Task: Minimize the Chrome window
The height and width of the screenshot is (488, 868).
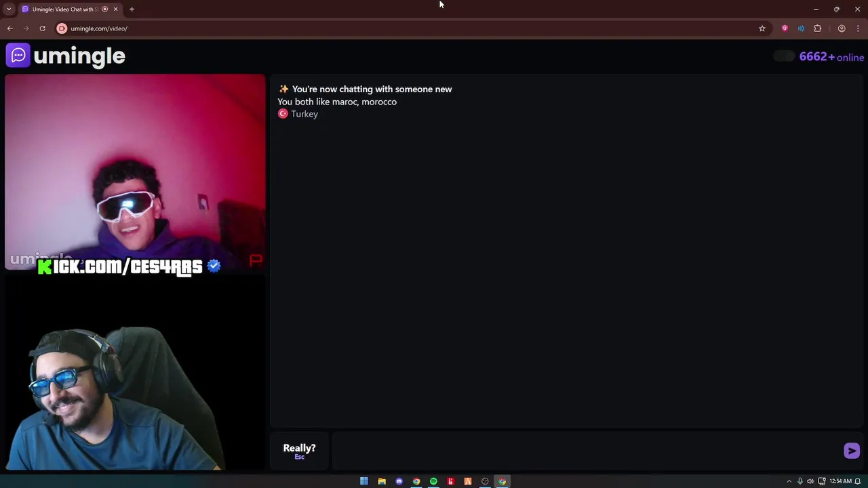Action: (x=816, y=9)
